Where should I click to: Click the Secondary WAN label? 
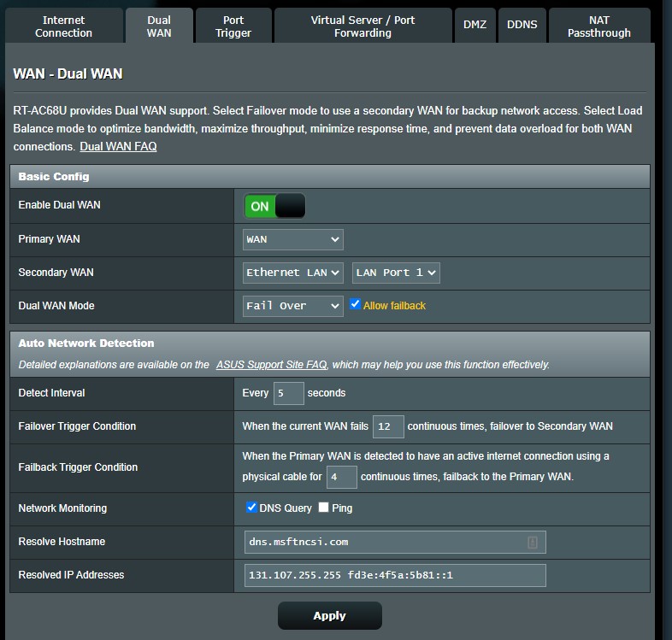56,273
